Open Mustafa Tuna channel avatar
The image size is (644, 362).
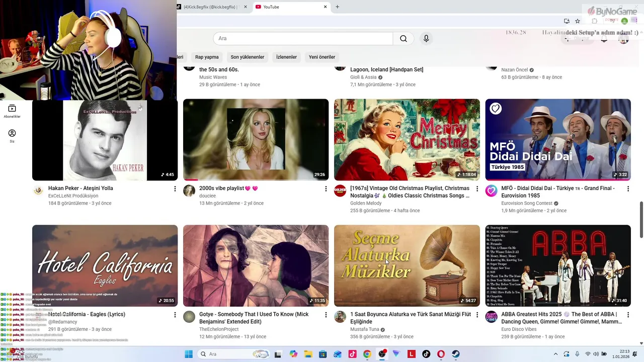tap(340, 317)
